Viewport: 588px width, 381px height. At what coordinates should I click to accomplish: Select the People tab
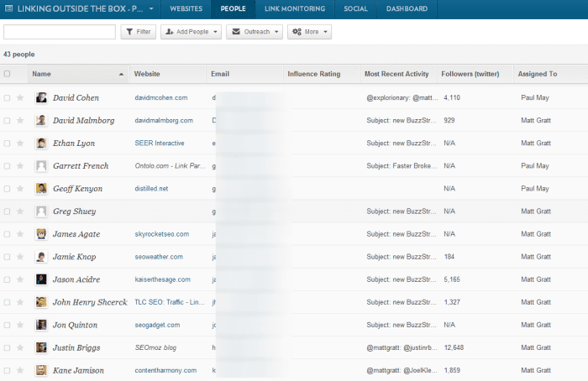click(233, 8)
